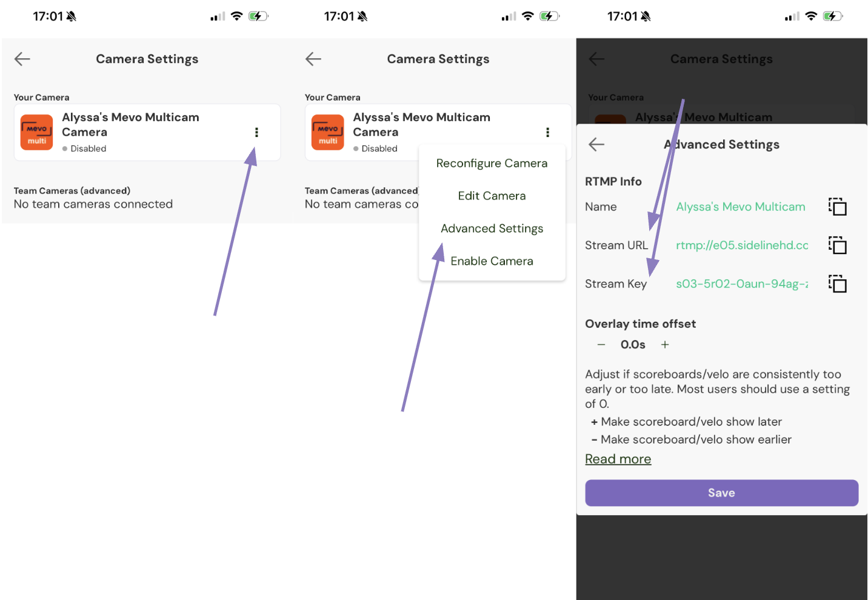Tap Mevo multi logo on leftmost camera card
Image resolution: width=868 pixels, height=600 pixels.
pos(37,132)
